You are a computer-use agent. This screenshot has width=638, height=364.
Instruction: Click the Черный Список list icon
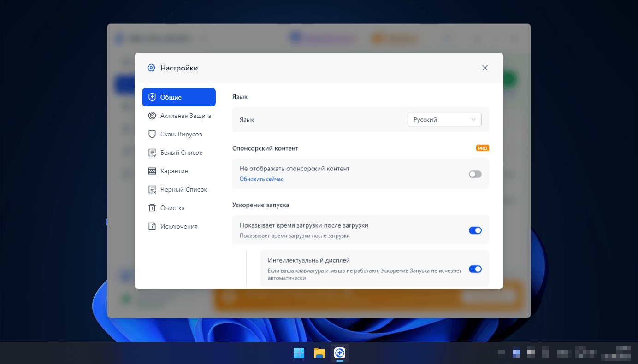(x=152, y=189)
